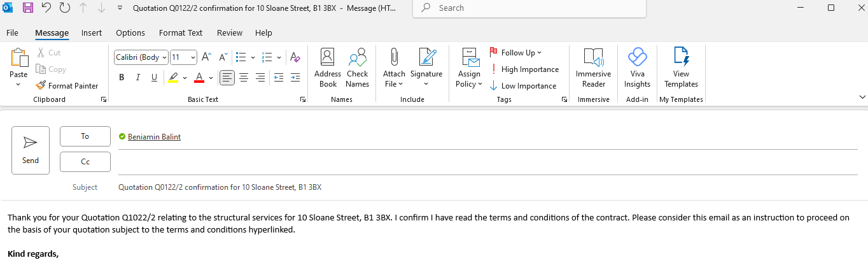This screenshot has width=868, height=265.
Task: Expand font color options arrow
Action: pos(211,78)
